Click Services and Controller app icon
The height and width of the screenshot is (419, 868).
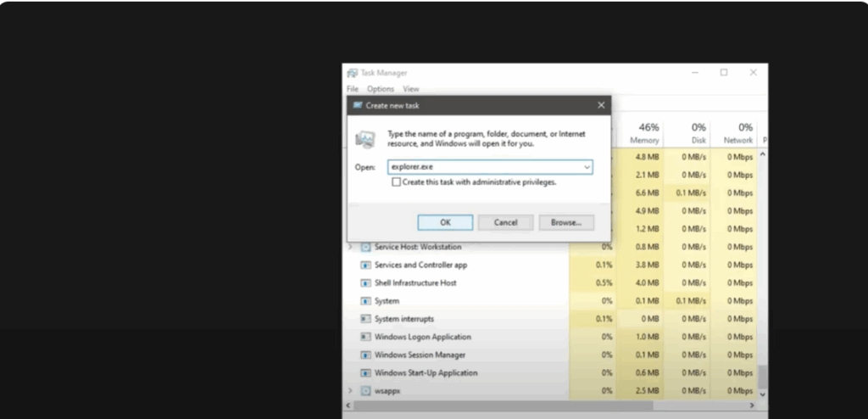tap(365, 265)
